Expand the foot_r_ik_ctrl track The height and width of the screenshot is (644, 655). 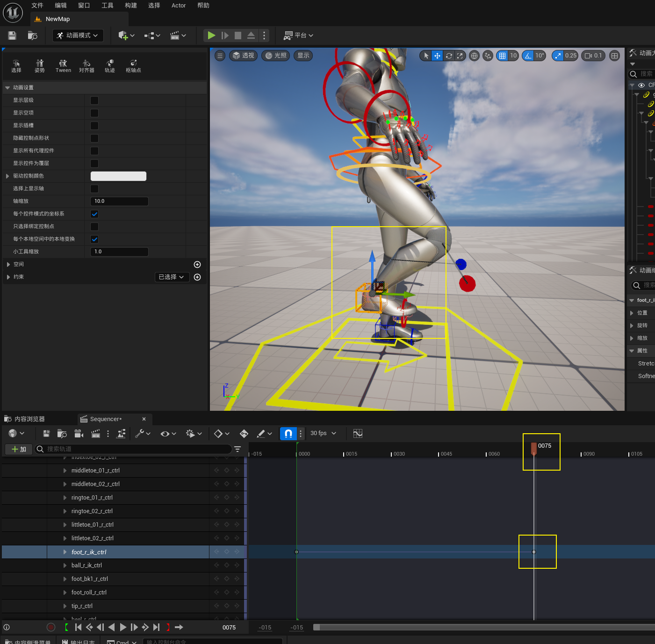point(65,552)
